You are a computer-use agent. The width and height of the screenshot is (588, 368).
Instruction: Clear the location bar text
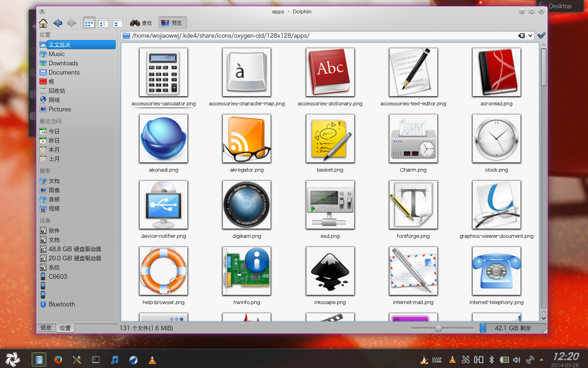(x=521, y=35)
